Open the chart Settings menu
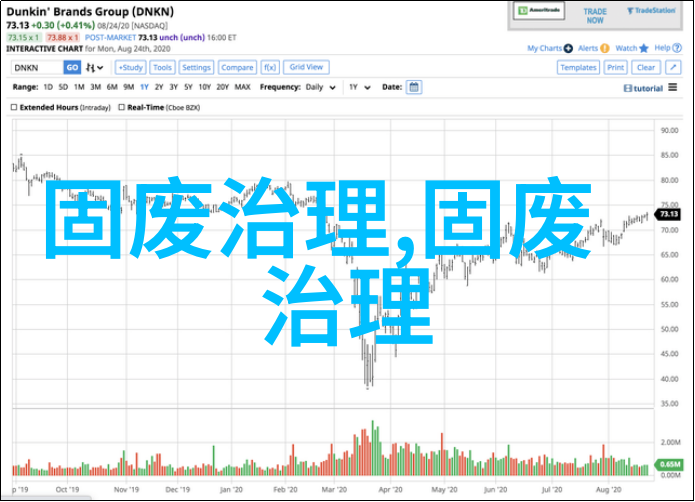Viewport: 695px width, 502px height. click(196, 68)
